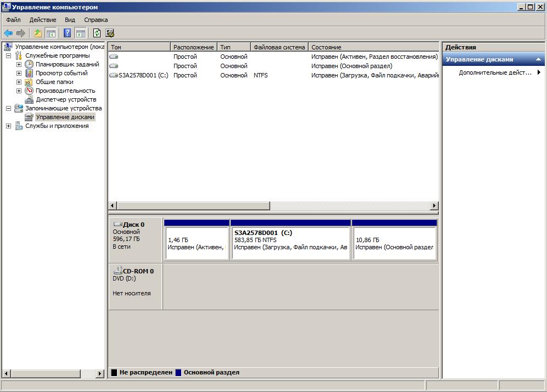Viewport: 547px width, 392px height.
Task: Collapse the Управление дисками actions section arrow
Action: [538, 59]
